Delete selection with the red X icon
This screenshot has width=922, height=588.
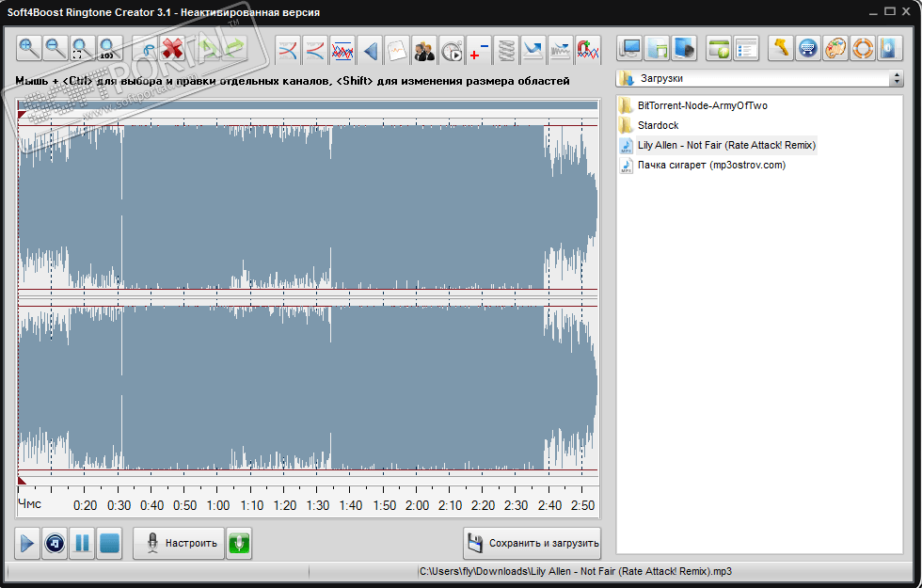click(x=173, y=49)
